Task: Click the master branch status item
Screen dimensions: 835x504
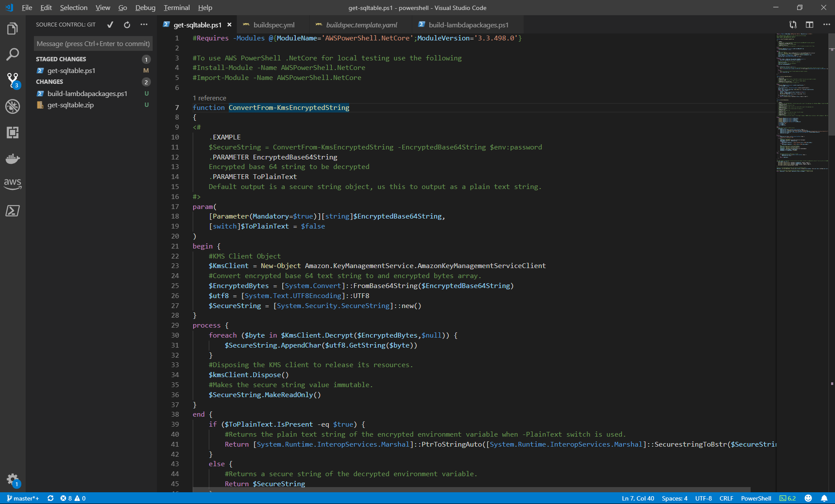Action: pyautogui.click(x=23, y=498)
